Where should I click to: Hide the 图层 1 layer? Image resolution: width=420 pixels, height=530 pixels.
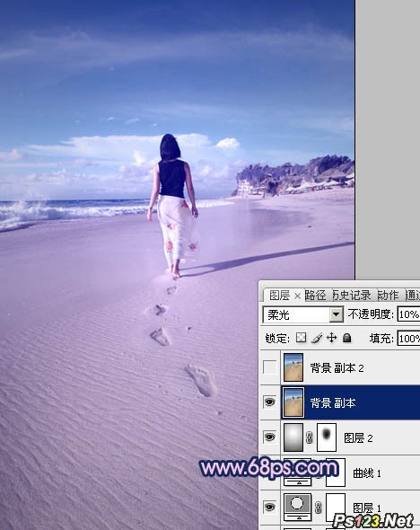(269, 507)
